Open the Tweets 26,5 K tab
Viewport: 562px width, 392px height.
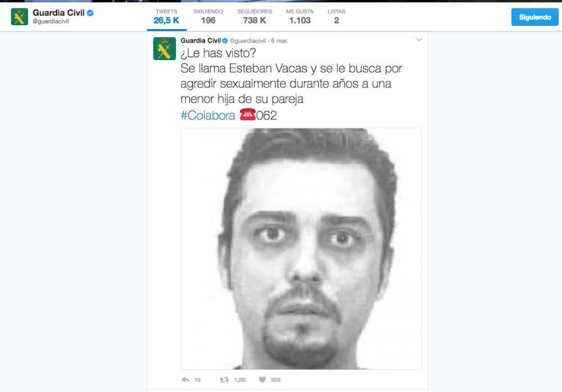[166, 16]
